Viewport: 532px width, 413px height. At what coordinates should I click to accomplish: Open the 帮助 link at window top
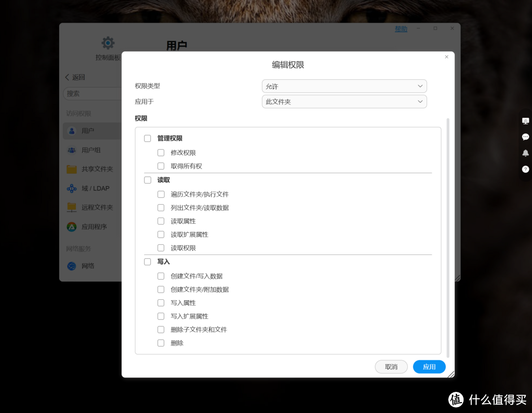pyautogui.click(x=400, y=29)
